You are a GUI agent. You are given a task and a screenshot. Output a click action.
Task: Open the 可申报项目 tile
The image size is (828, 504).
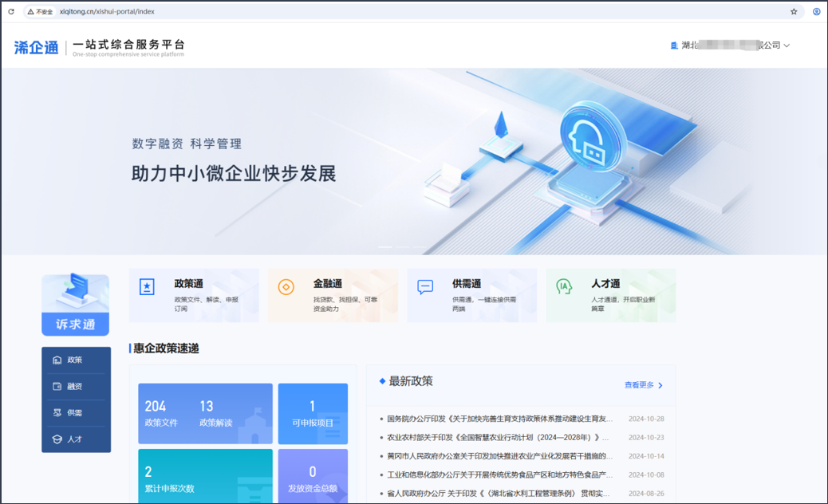(x=313, y=414)
